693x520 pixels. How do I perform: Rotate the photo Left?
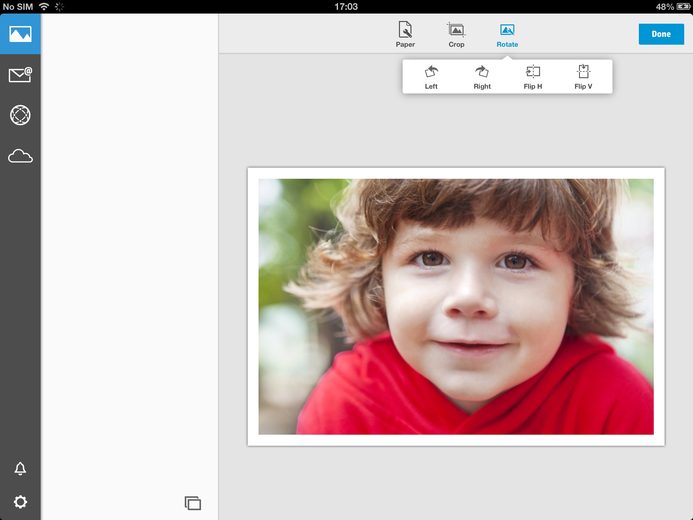pos(431,77)
